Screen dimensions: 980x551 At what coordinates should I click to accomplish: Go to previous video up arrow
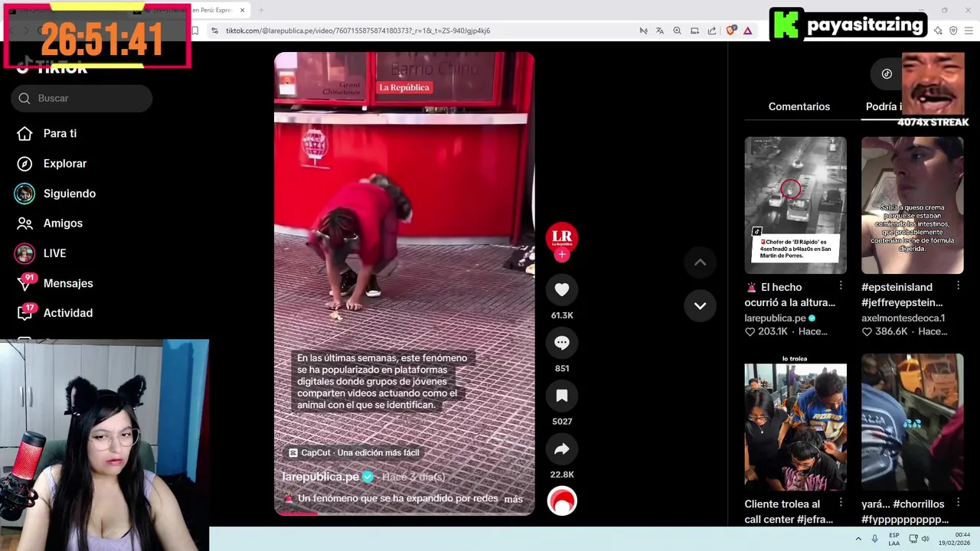[700, 262]
